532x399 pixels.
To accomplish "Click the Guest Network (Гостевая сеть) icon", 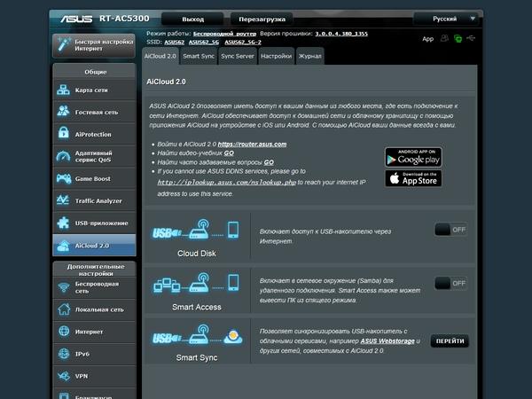I will click(64, 111).
